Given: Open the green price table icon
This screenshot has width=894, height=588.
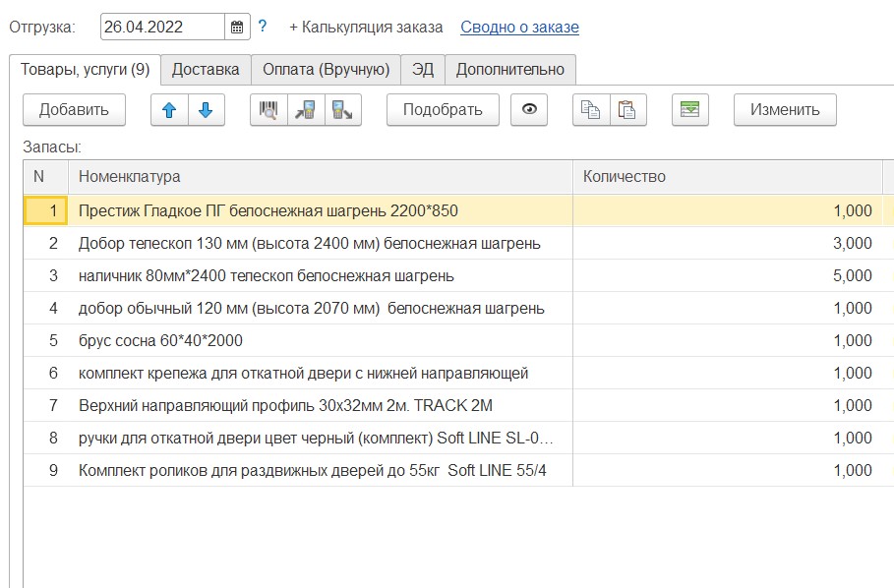Looking at the screenshot, I should (x=689, y=109).
